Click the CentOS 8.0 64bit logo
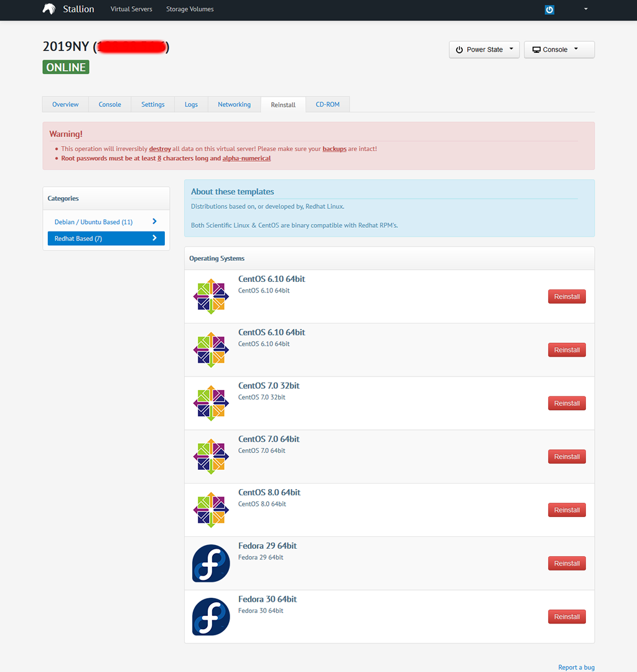This screenshot has height=672, width=637. (211, 510)
